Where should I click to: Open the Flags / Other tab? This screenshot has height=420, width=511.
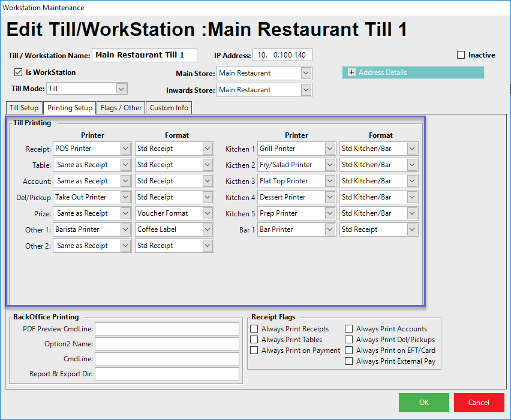[121, 108]
